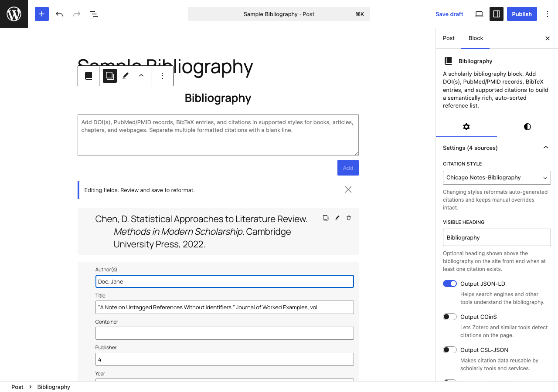Move the block up with chevron
Screen dimensions: 558x392
[x=141, y=76]
